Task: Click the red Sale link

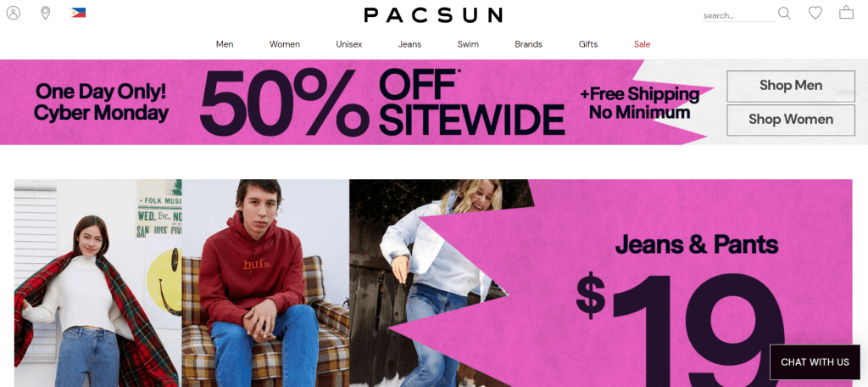Action: (x=643, y=44)
